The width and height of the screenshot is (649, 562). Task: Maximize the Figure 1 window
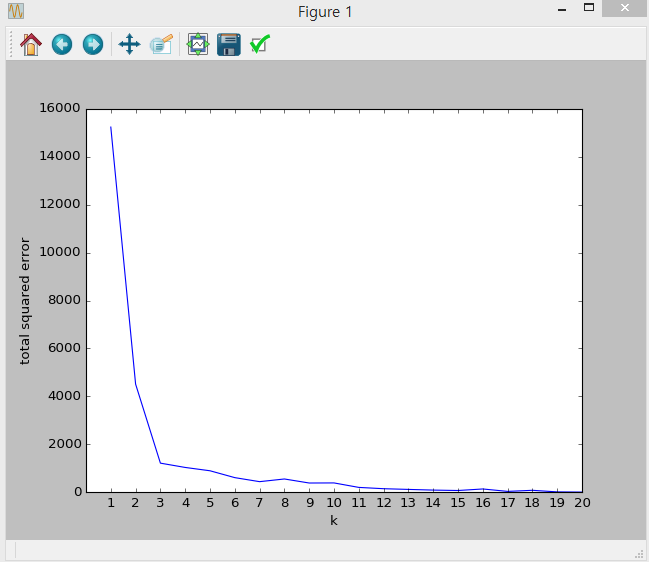click(x=589, y=7)
